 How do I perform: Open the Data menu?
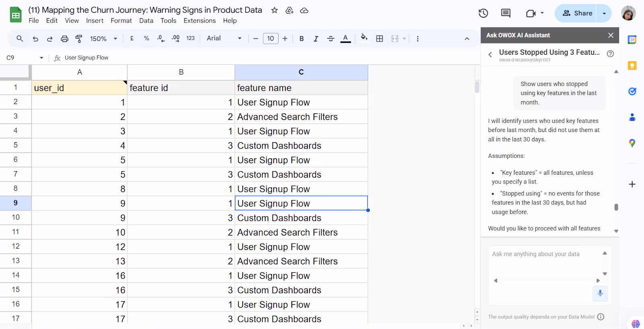click(x=146, y=21)
